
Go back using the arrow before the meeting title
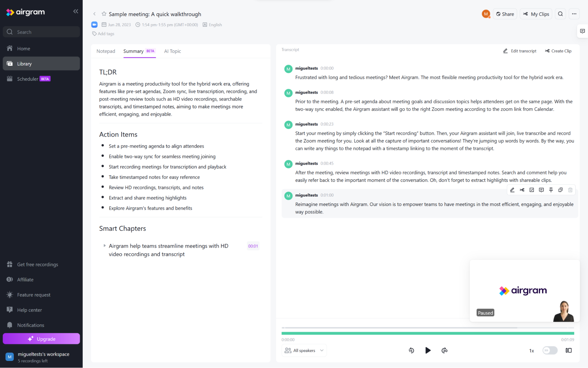pyautogui.click(x=94, y=14)
